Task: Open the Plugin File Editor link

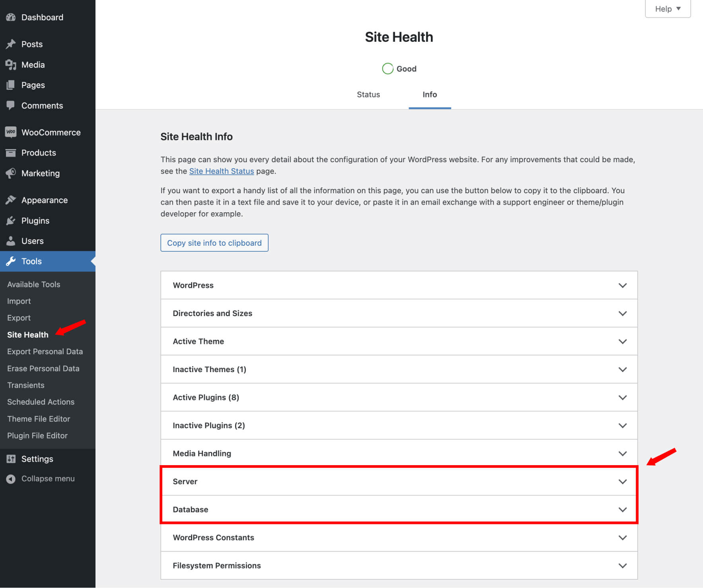Action: (37, 436)
